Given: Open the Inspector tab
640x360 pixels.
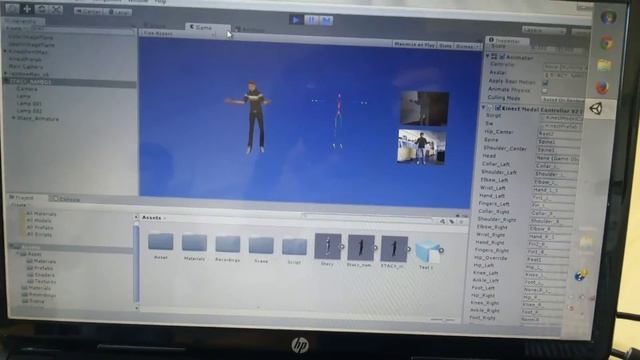Looking at the screenshot, I should tap(506, 40).
